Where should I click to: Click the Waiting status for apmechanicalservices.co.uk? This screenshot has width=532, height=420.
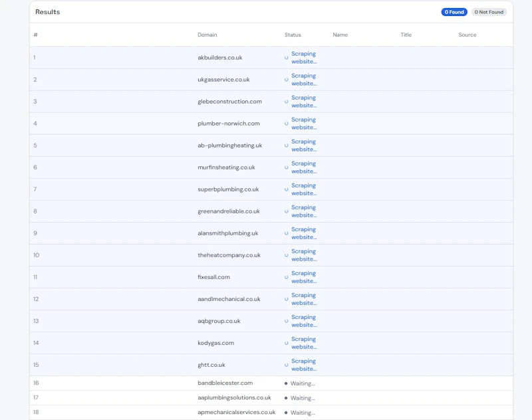click(x=300, y=413)
